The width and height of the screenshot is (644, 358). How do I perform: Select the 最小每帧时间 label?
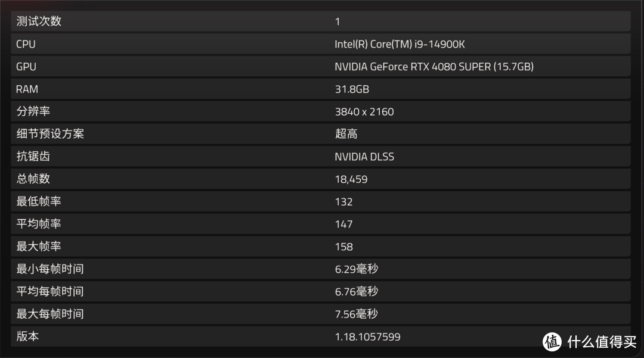pos(49,269)
